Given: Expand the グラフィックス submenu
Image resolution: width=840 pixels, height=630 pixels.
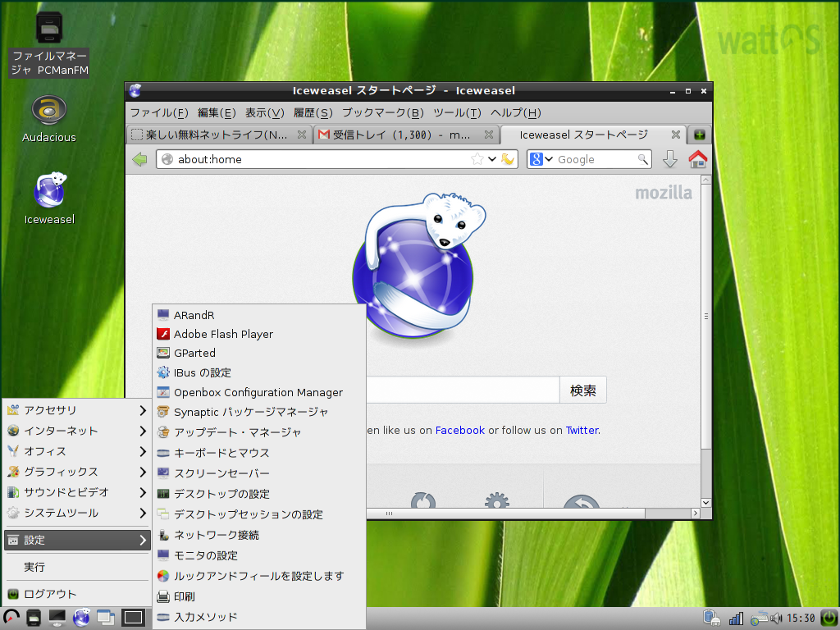Looking at the screenshot, I should 77,472.
